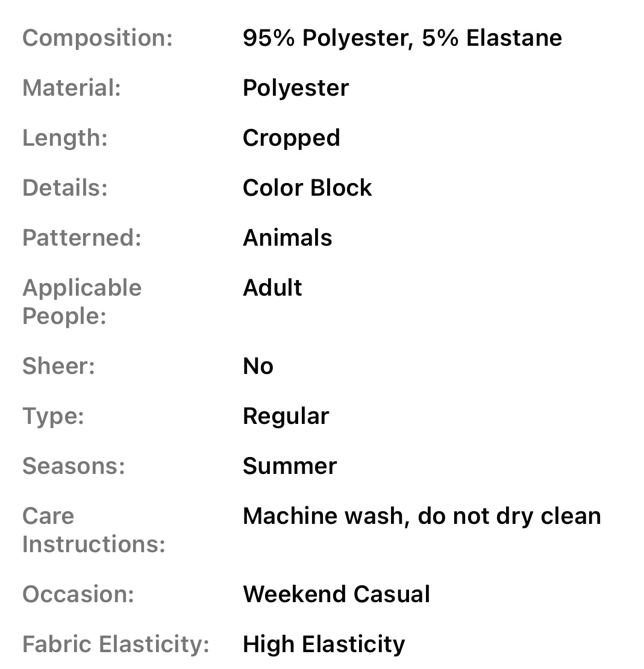
Task: Tap the "Color Block" details value
Action: coord(307,188)
